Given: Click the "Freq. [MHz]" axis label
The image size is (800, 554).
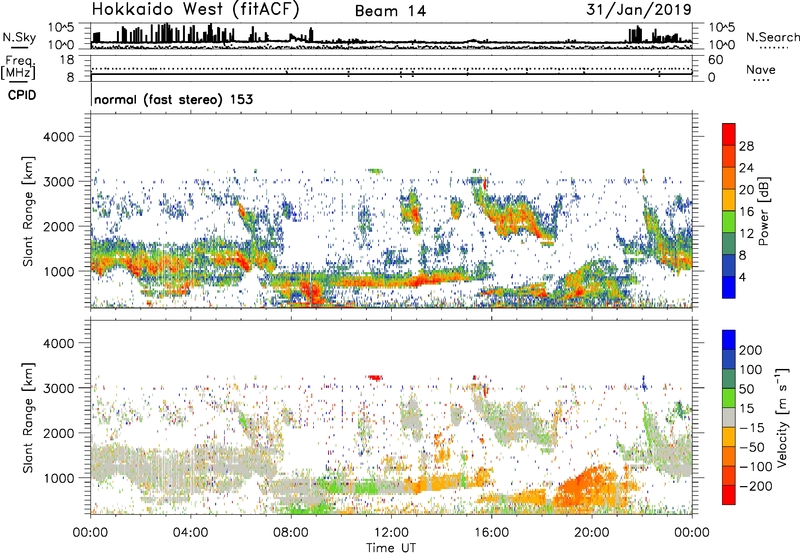Looking at the screenshot, I should [18, 68].
